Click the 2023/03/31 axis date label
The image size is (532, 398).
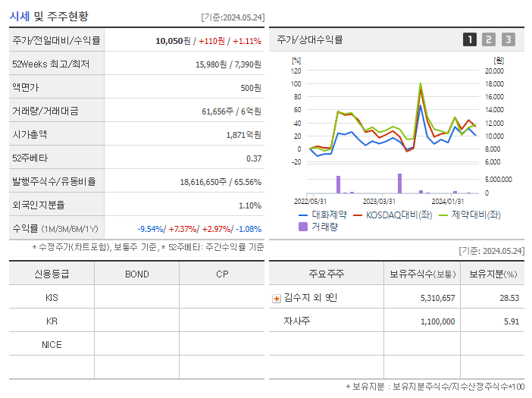click(x=379, y=202)
